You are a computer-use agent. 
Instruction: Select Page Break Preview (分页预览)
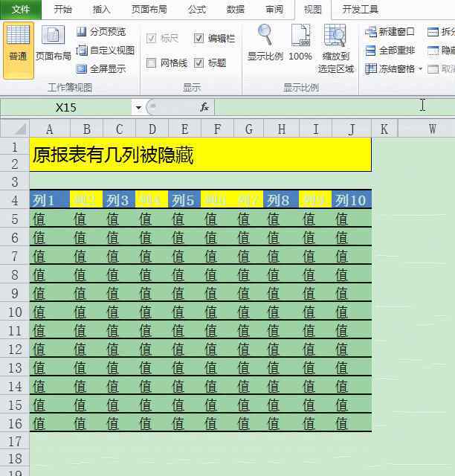pos(101,31)
